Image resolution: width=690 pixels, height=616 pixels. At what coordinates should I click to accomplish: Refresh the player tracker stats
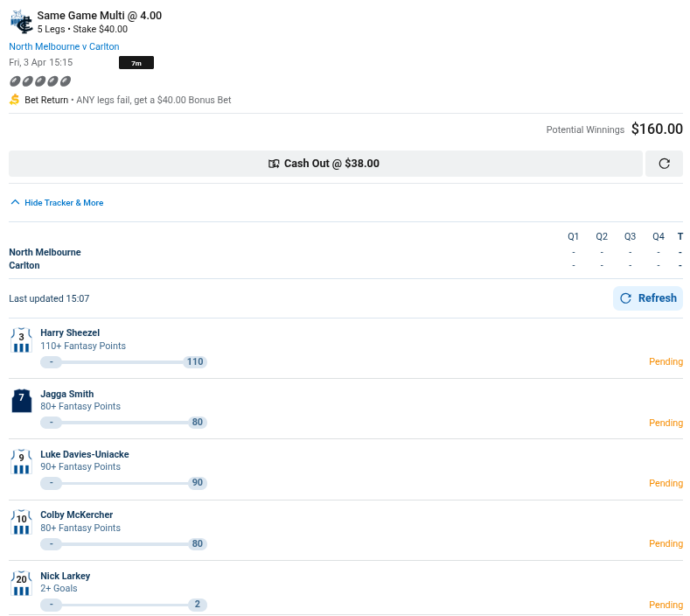647,298
